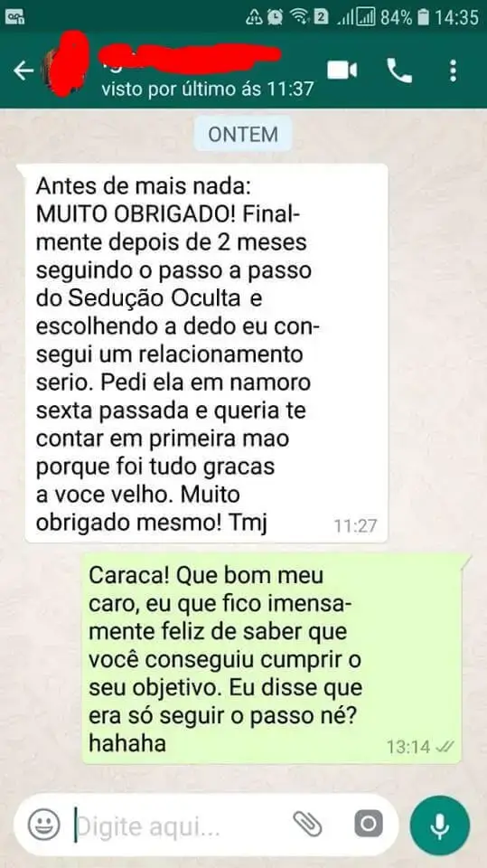Tap the back arrow to leave chat
Screen dimensions: 487x868
coord(23,71)
